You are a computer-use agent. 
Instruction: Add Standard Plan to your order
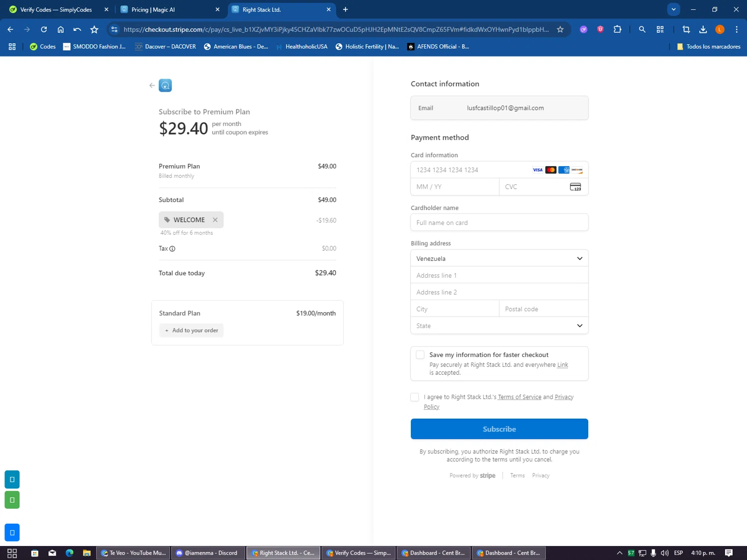click(191, 331)
